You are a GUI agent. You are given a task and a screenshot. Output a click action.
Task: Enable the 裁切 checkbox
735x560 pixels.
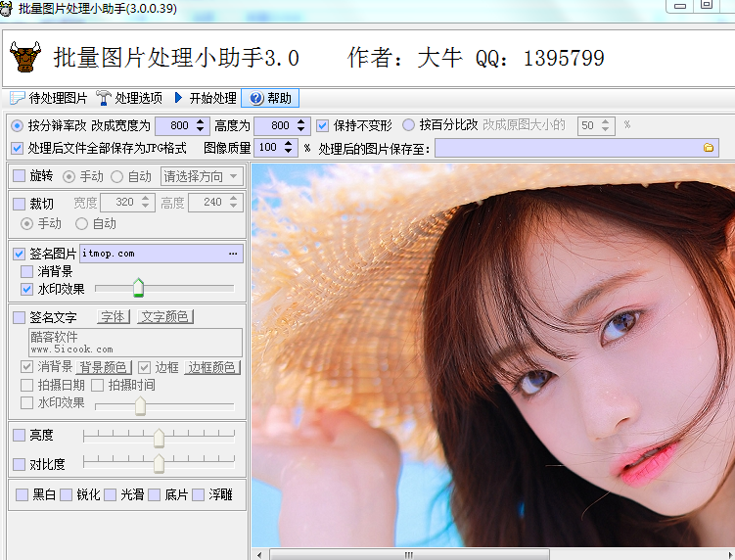[20, 204]
